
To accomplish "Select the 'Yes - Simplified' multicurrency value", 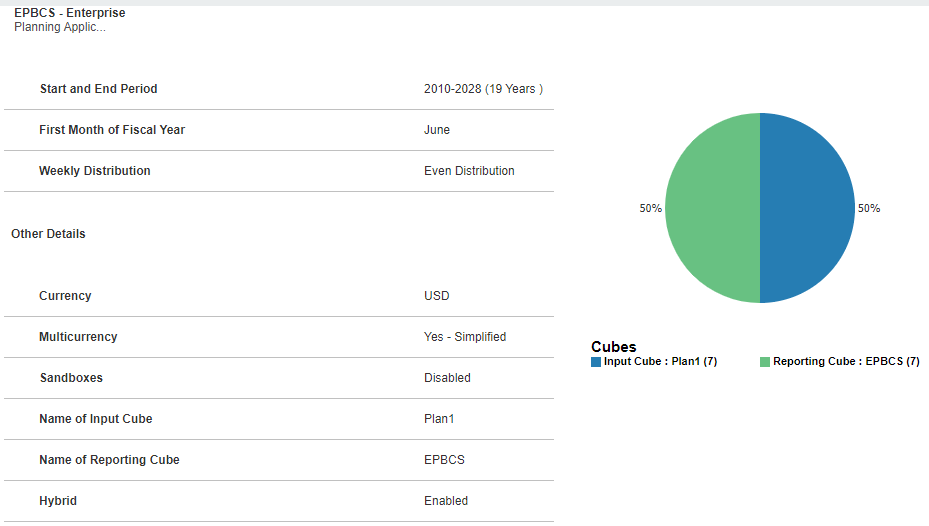I will point(465,337).
